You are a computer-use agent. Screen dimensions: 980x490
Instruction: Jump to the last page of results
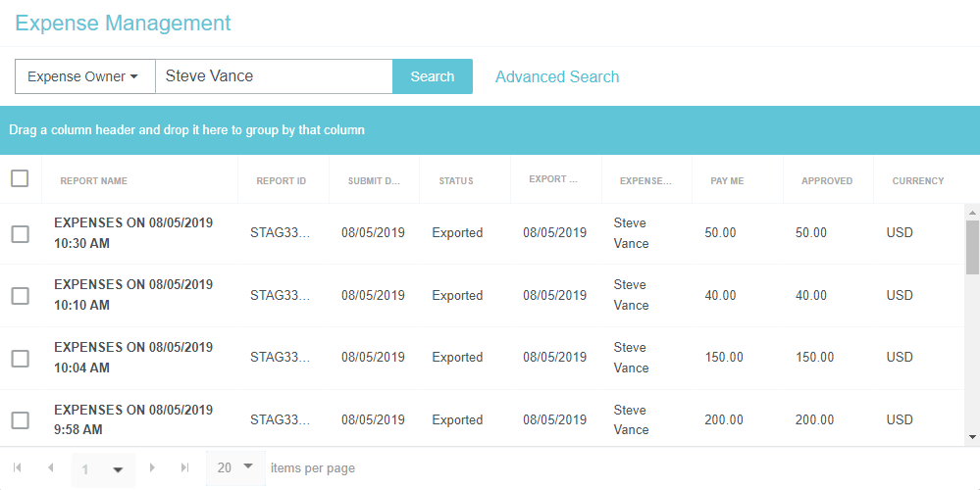(x=184, y=468)
